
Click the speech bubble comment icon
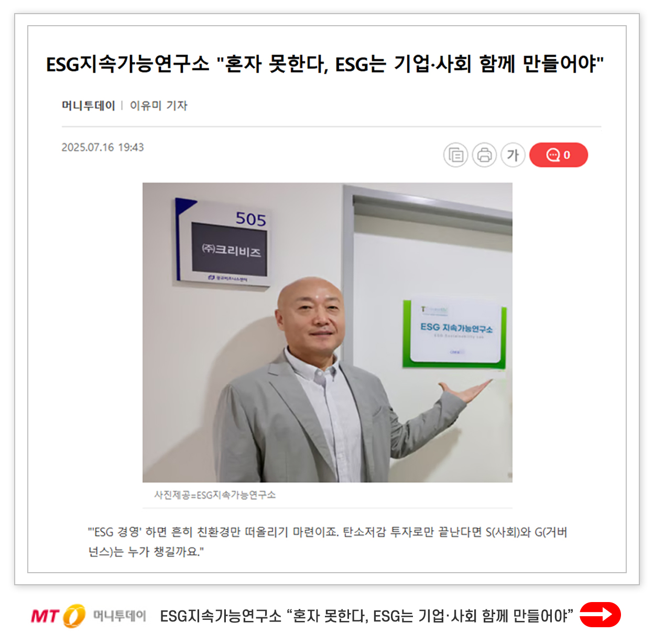[553, 155]
